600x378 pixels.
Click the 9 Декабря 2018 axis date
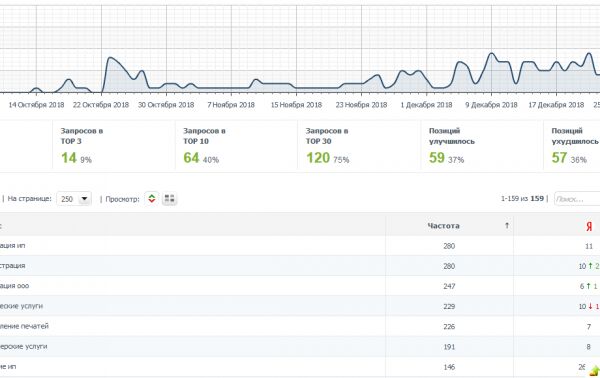tap(491, 104)
